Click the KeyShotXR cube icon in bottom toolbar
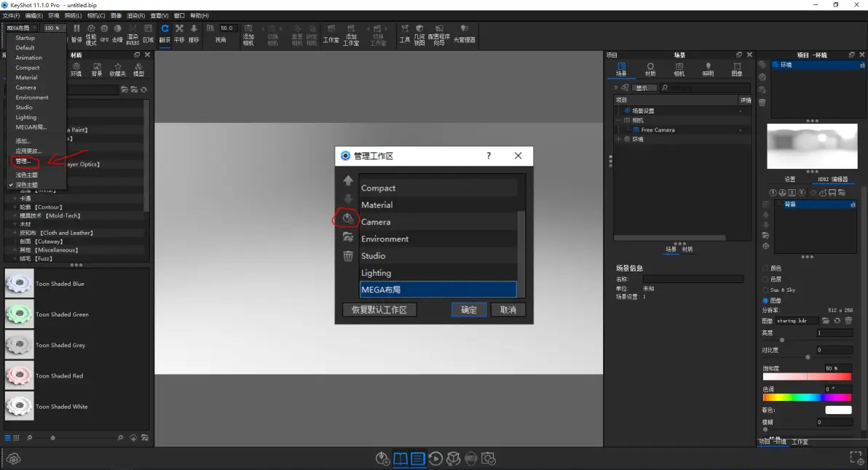 tap(453, 458)
